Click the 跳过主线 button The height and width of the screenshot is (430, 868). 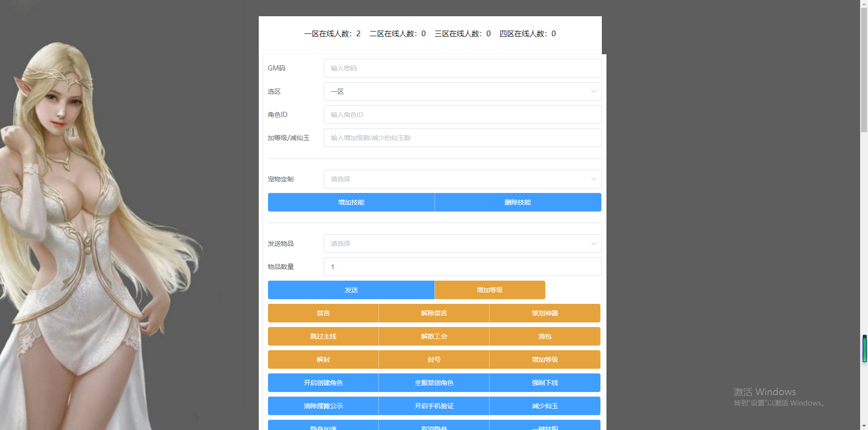pos(323,336)
